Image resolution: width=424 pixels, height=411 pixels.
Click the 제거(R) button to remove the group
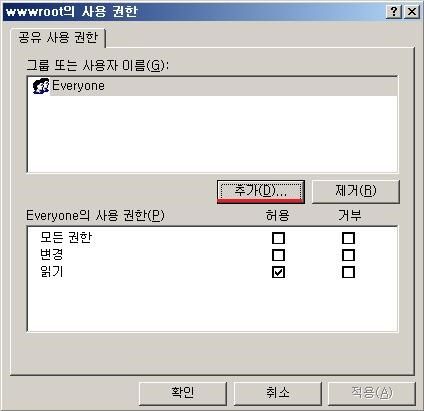click(356, 191)
